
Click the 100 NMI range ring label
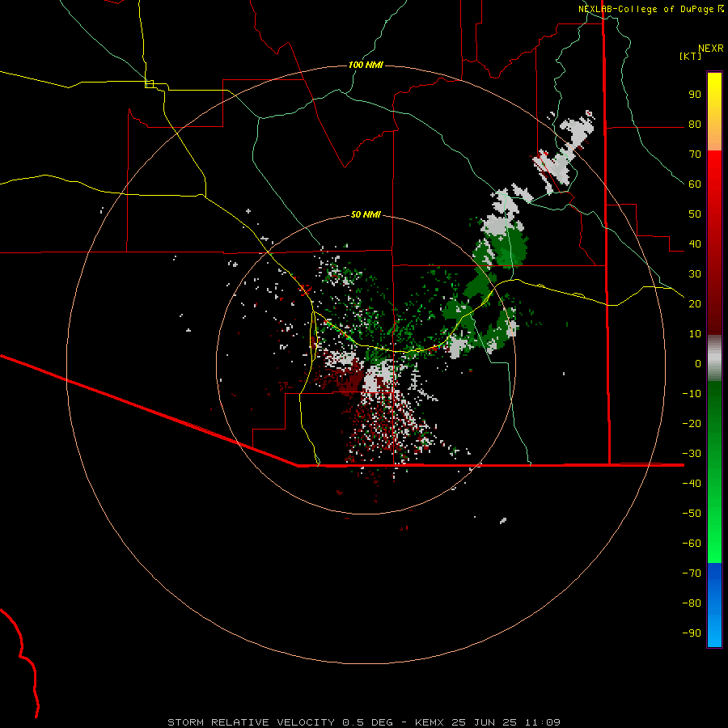pyautogui.click(x=366, y=65)
